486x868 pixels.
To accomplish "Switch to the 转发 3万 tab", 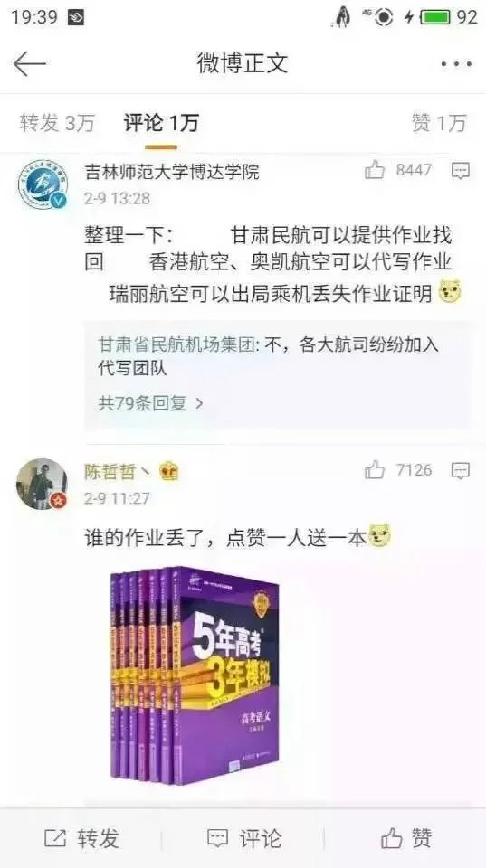I will coord(57,123).
